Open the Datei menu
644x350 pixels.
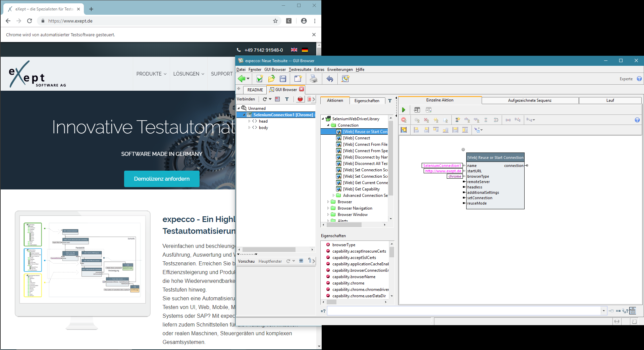click(241, 70)
